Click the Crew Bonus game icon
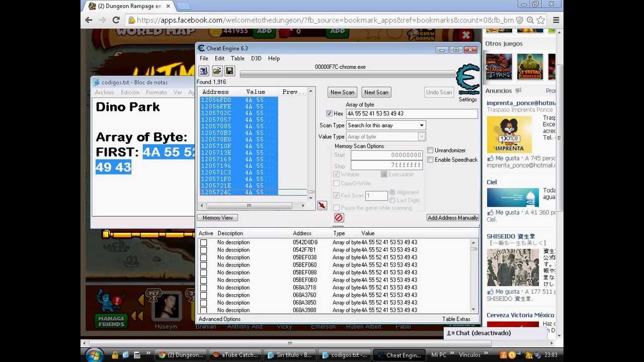This screenshot has width=644, height=362. click(x=421, y=35)
